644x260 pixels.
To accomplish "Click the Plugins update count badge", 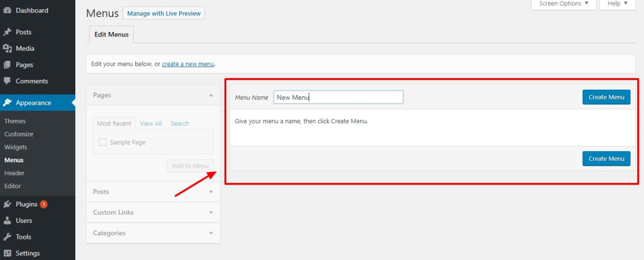I will pos(44,204).
